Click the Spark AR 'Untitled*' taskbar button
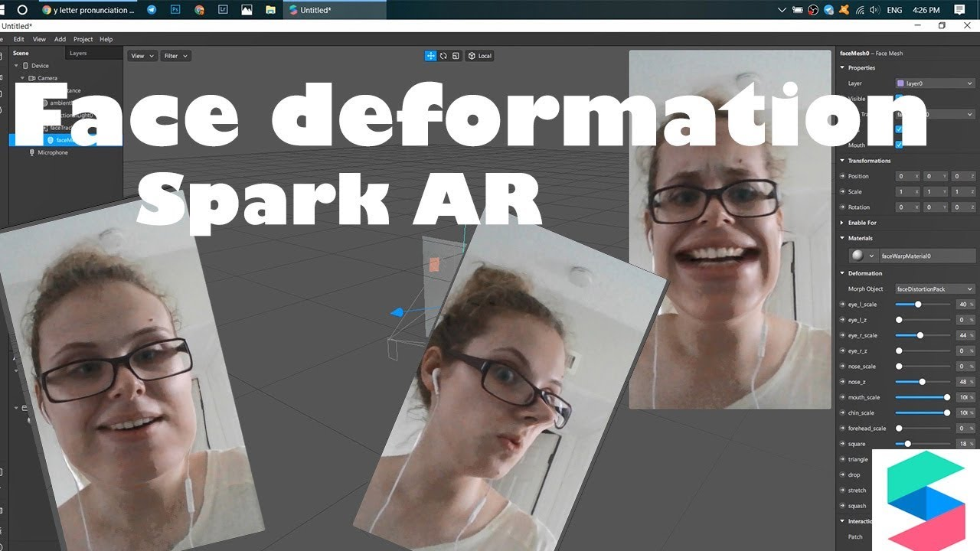The height and width of the screenshot is (551, 980). (x=335, y=10)
